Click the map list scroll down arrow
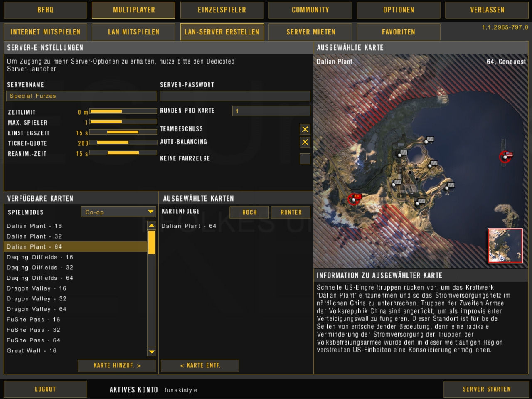This screenshot has width=532, height=399. (x=152, y=352)
